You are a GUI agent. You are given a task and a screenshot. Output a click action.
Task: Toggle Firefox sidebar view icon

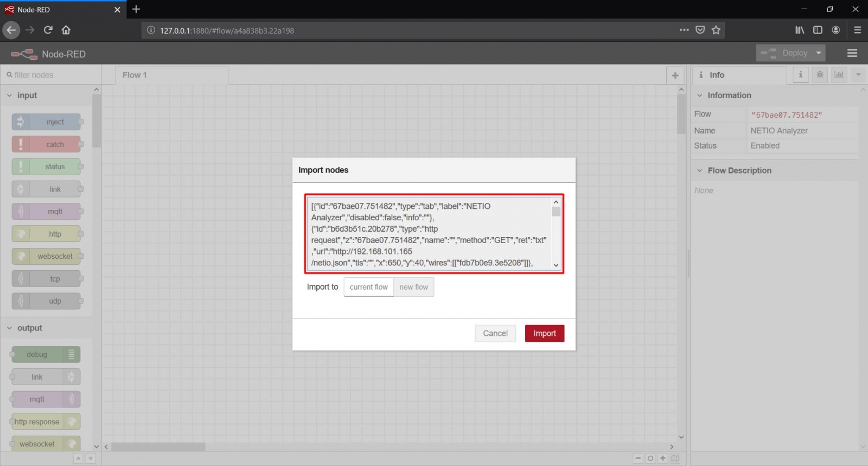818,30
